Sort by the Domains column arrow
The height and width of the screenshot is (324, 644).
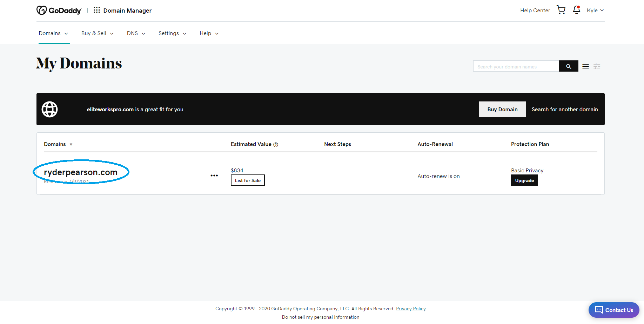click(71, 145)
